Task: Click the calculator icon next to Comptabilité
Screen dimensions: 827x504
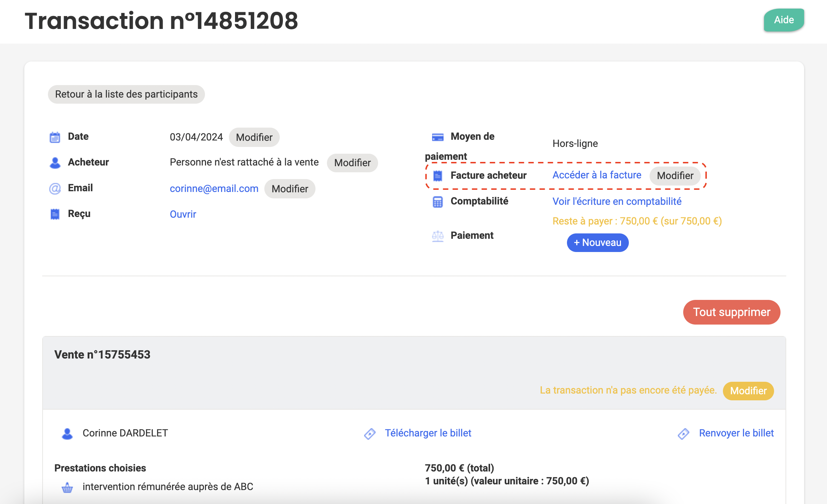Action: pos(437,202)
